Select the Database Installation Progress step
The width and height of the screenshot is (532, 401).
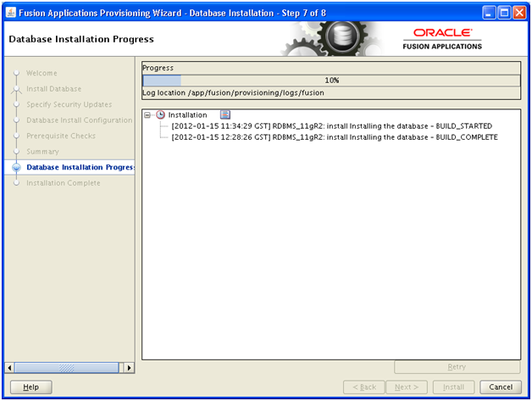pos(80,167)
